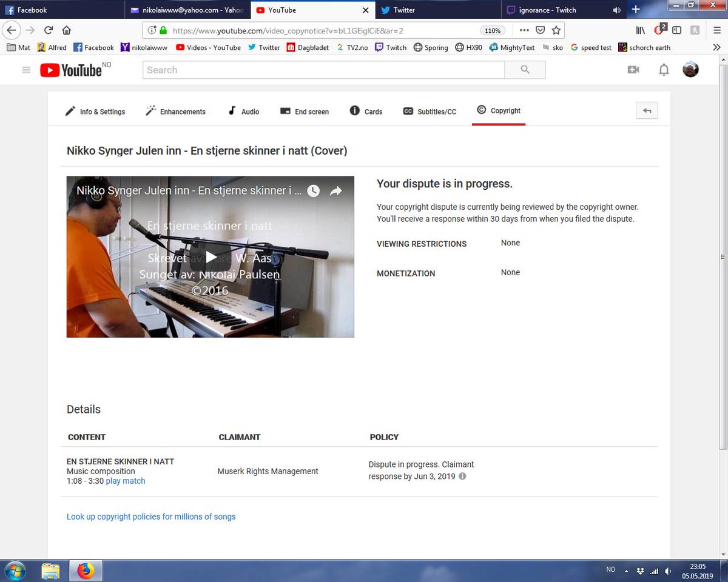
Task: Click the green padlock site security icon
Action: [x=163, y=30]
